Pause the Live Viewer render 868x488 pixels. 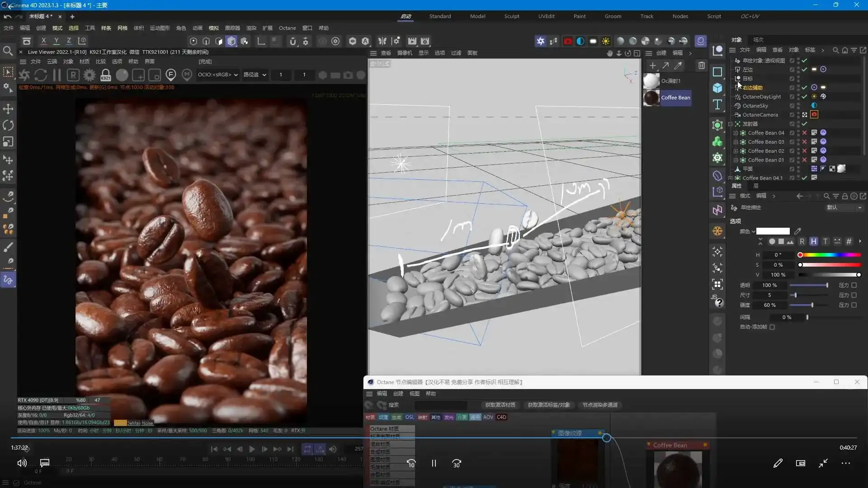57,75
